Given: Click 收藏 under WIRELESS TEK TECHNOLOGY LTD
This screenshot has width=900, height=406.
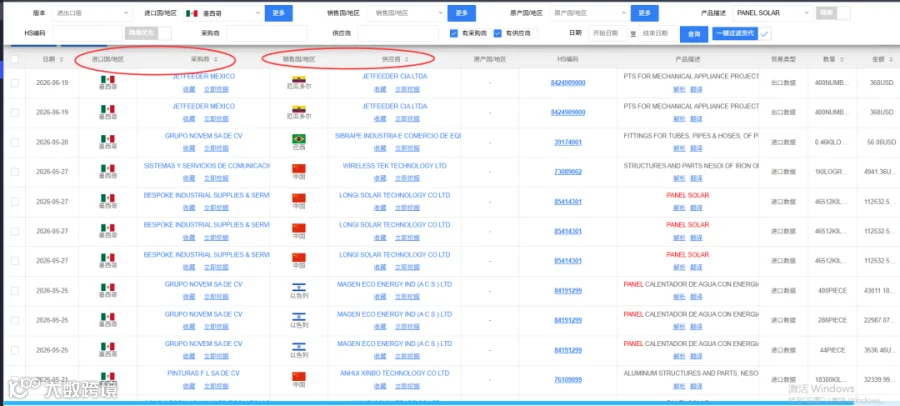Looking at the screenshot, I should pyautogui.click(x=380, y=178).
